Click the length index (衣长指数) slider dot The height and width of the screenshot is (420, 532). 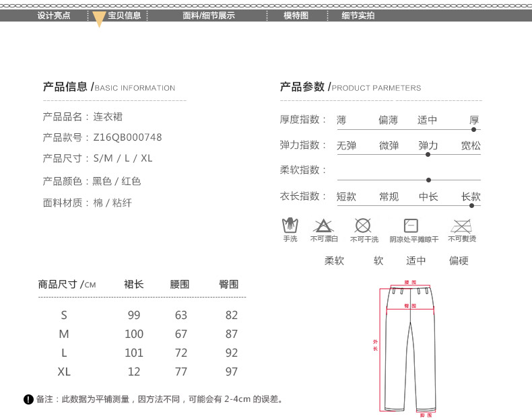pyautogui.click(x=471, y=205)
